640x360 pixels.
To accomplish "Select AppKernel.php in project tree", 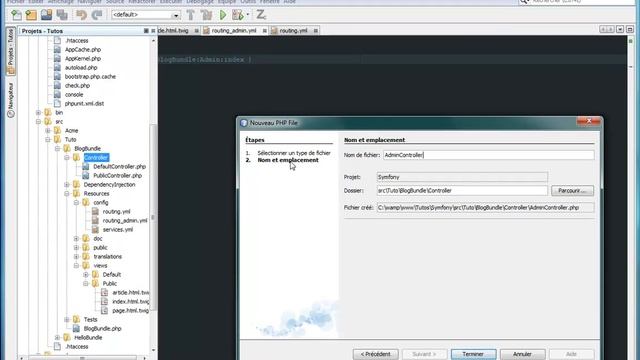I will tap(83, 59).
